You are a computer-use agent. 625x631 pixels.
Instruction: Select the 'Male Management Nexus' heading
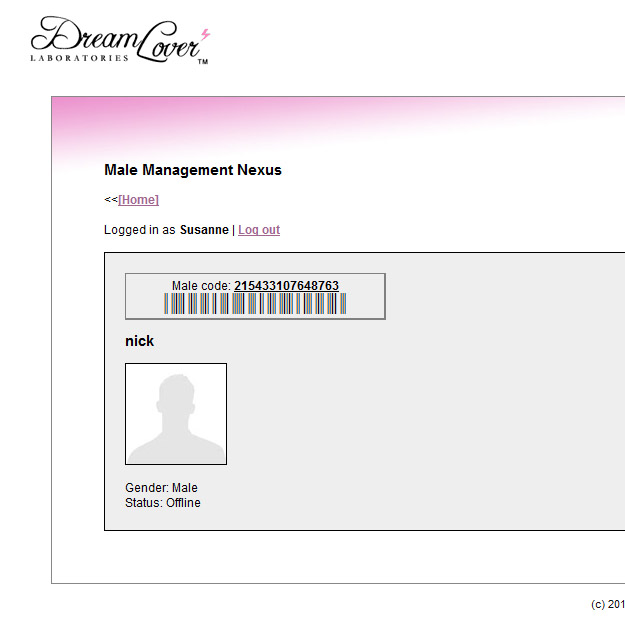193,170
